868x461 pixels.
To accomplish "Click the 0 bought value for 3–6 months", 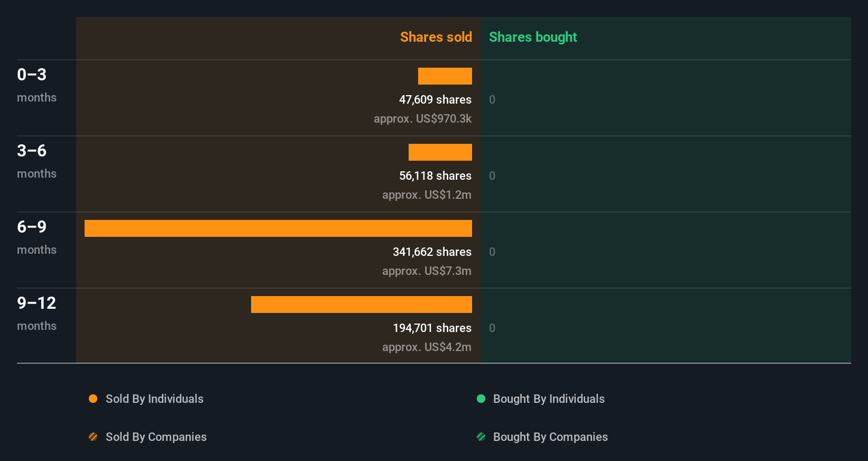I will (492, 176).
